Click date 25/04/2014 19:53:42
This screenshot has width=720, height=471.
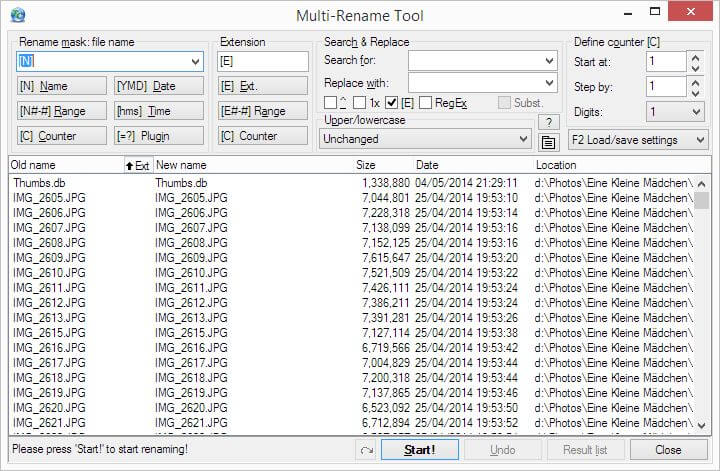click(x=466, y=348)
